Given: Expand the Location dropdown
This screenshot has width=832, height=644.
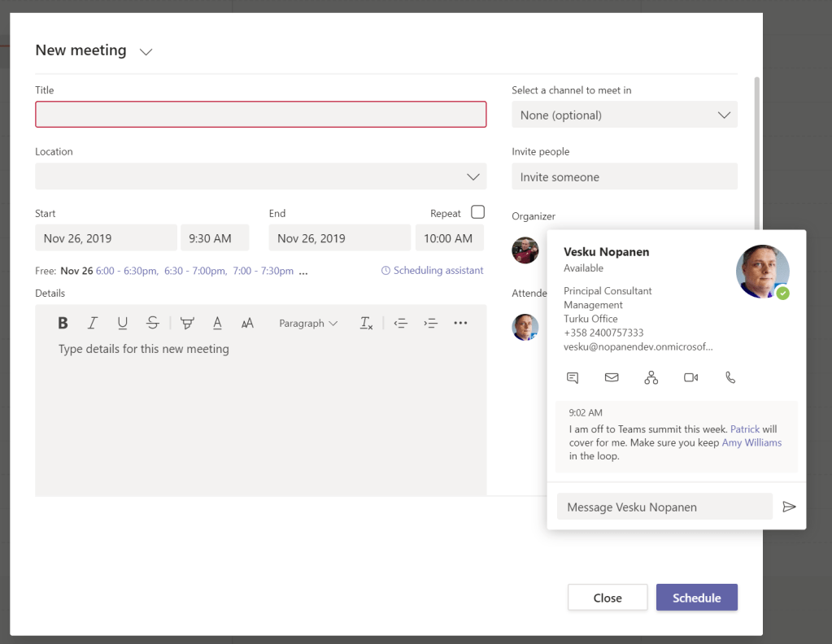Looking at the screenshot, I should point(473,176).
